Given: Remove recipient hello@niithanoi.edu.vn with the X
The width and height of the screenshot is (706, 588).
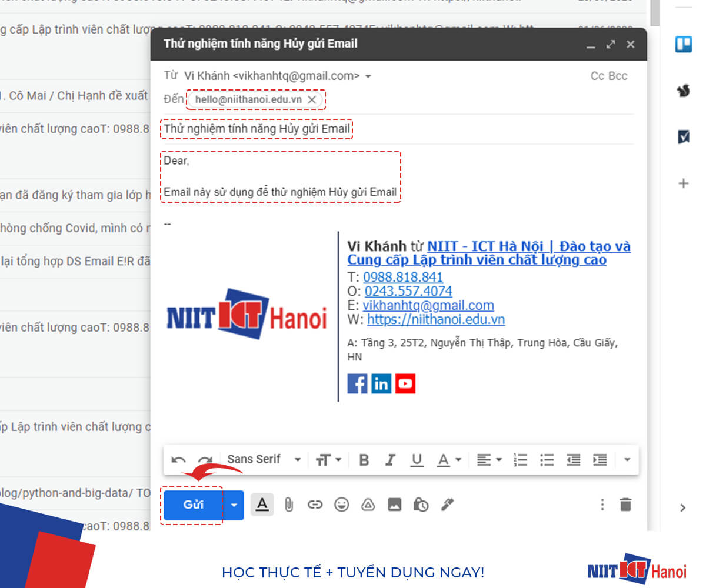Looking at the screenshot, I should click(x=312, y=99).
